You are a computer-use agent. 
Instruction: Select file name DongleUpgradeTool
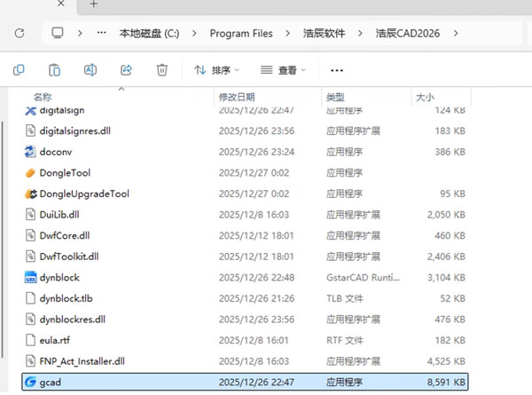click(x=84, y=194)
